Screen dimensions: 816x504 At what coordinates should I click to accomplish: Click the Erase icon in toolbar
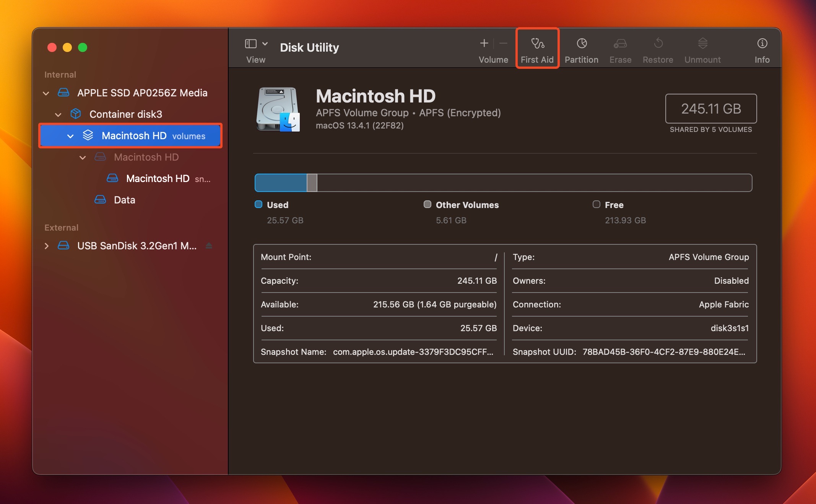pyautogui.click(x=619, y=44)
